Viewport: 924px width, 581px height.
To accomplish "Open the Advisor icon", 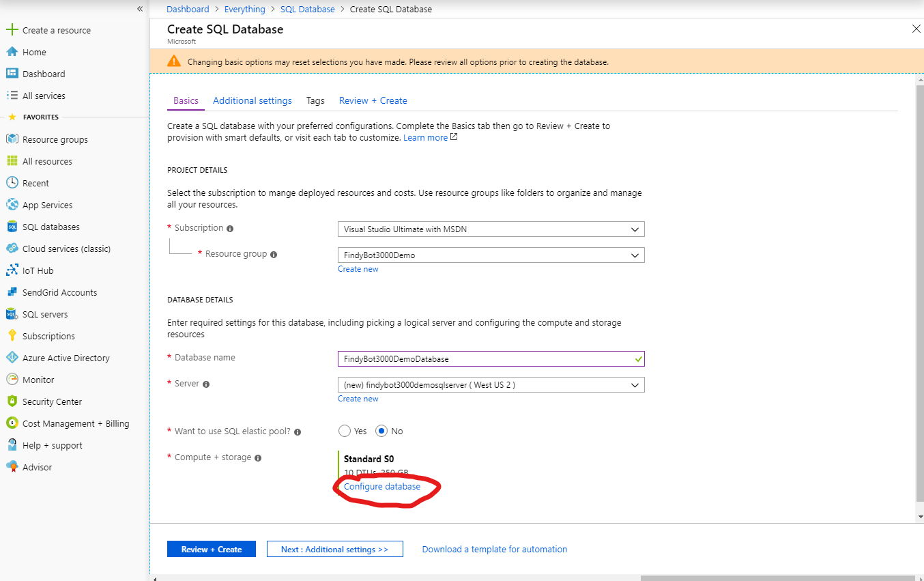I will pos(12,467).
